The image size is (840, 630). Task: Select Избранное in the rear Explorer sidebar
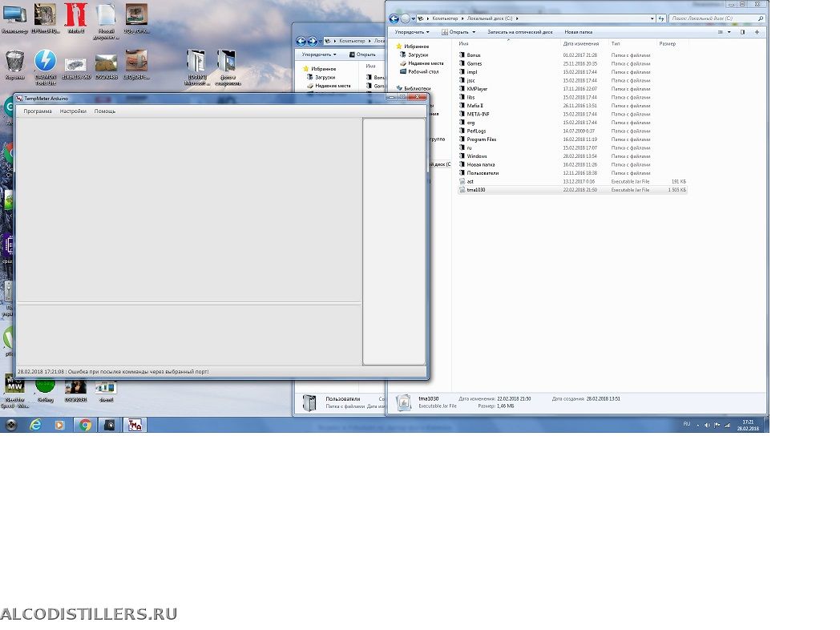click(323, 69)
